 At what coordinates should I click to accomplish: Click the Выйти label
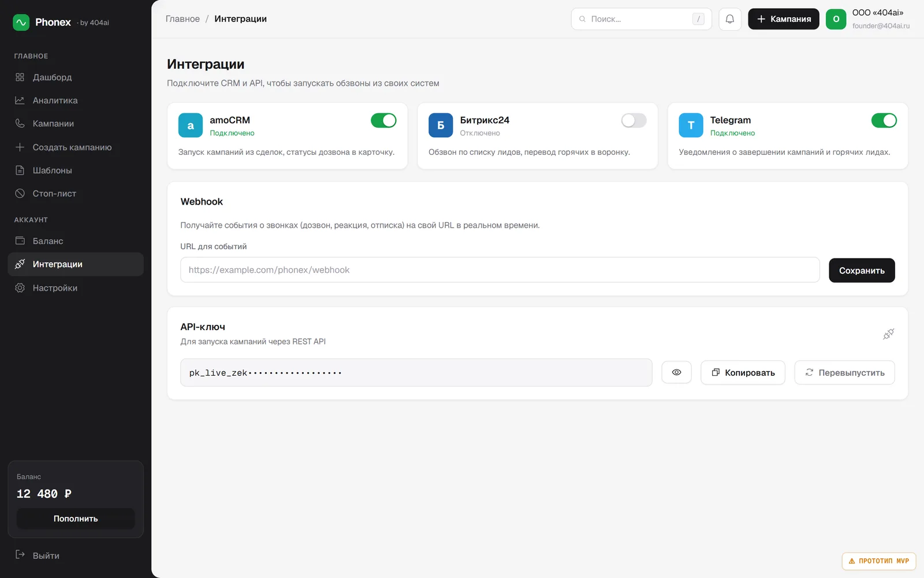pyautogui.click(x=46, y=555)
